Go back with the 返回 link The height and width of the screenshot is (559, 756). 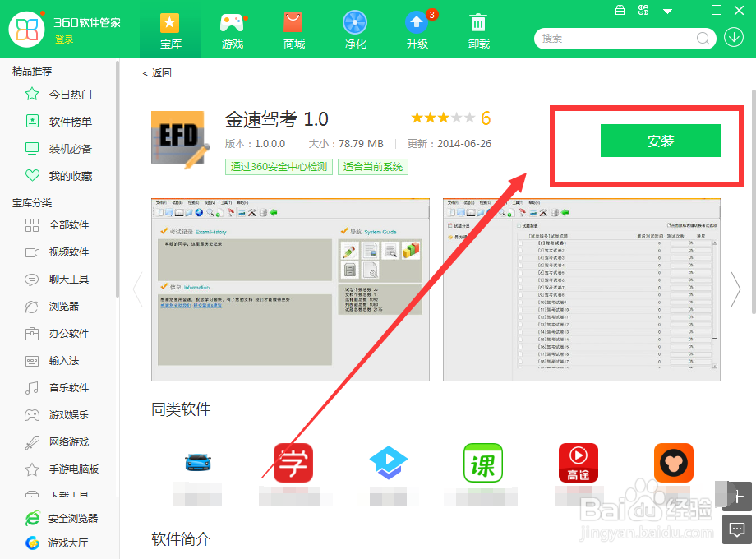(x=157, y=73)
